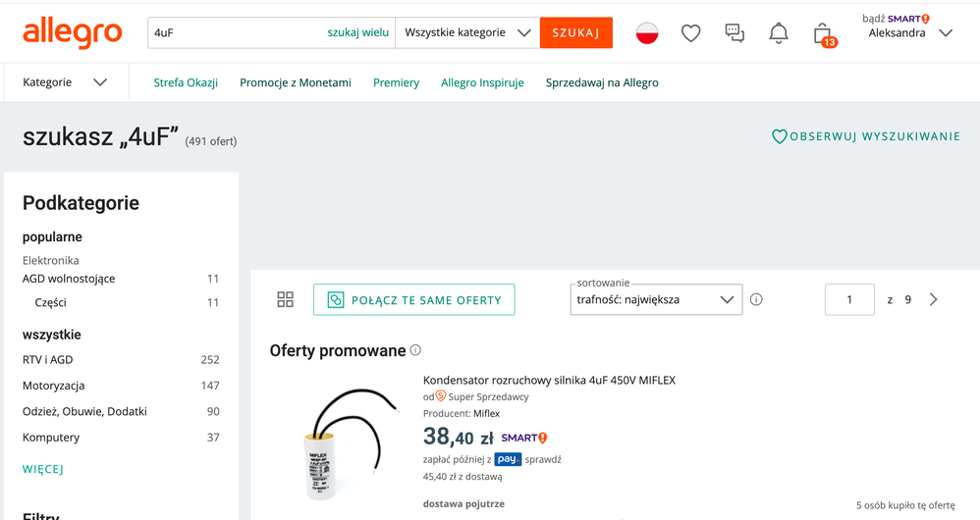This screenshot has width=980, height=520.
Task: Click the orange SZUKAJ button
Action: pyautogui.click(x=576, y=32)
